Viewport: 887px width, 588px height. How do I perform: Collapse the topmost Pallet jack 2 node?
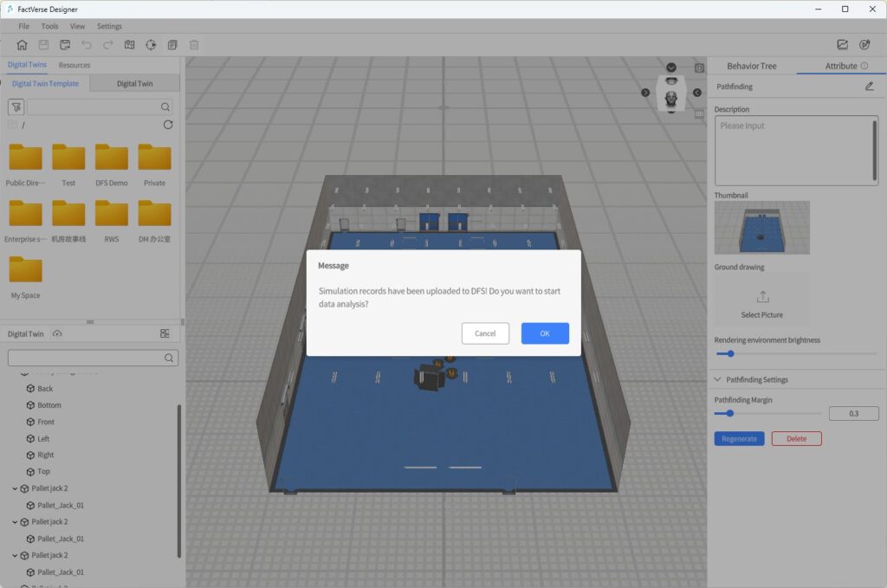(15, 488)
